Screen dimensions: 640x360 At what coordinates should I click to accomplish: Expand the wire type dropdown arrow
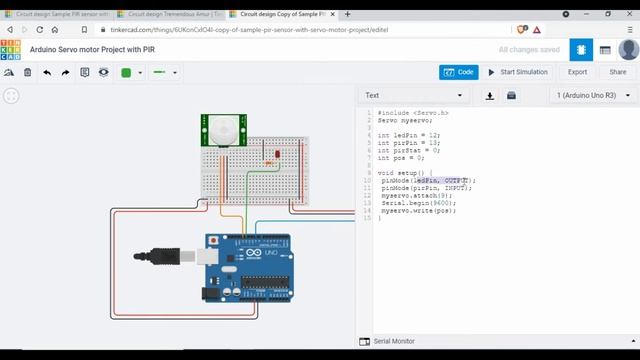click(175, 73)
